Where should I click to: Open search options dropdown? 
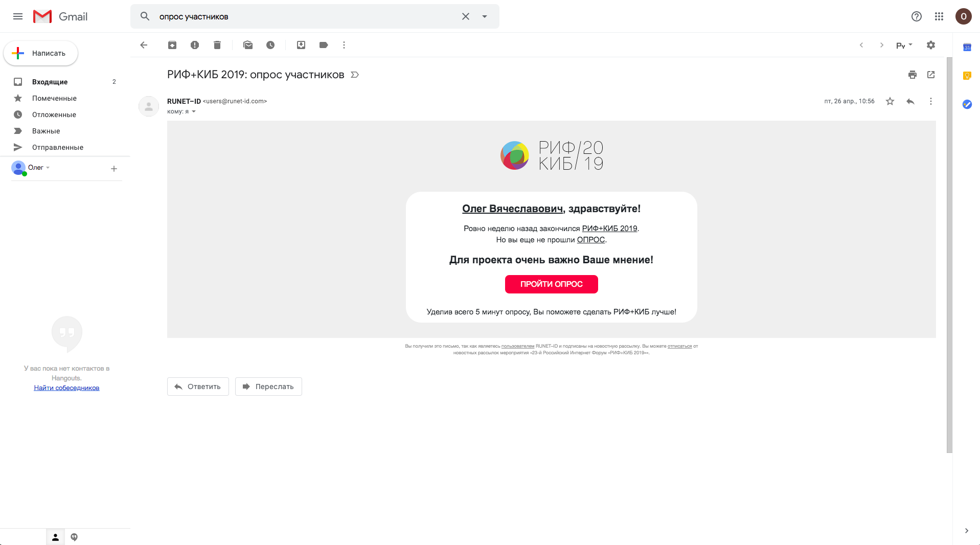click(x=484, y=16)
